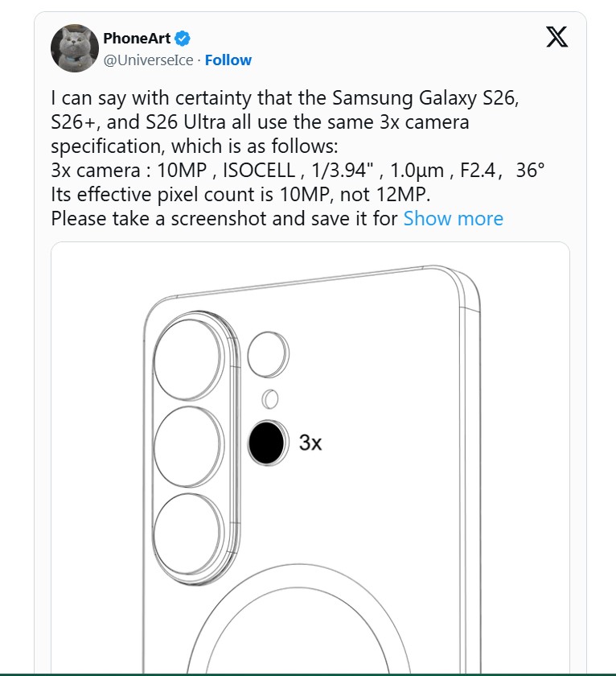Open the X logo link
Image resolution: width=616 pixels, height=676 pixels.
557,37
